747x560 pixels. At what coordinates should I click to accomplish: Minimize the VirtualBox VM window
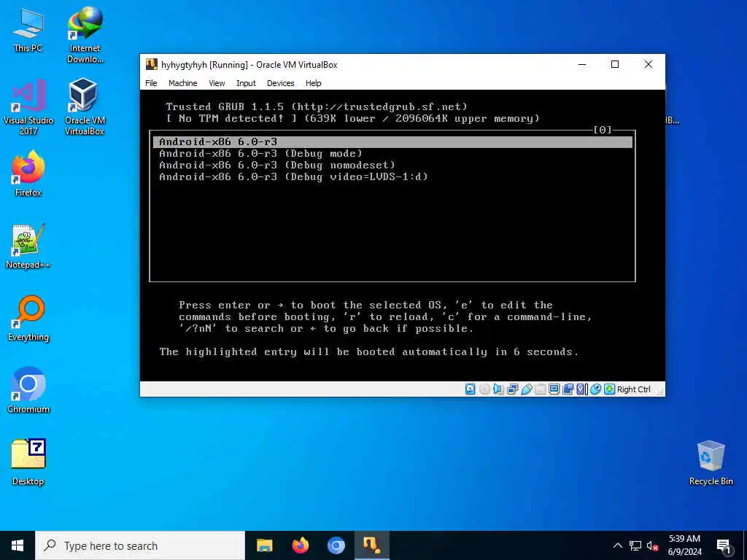pos(582,64)
